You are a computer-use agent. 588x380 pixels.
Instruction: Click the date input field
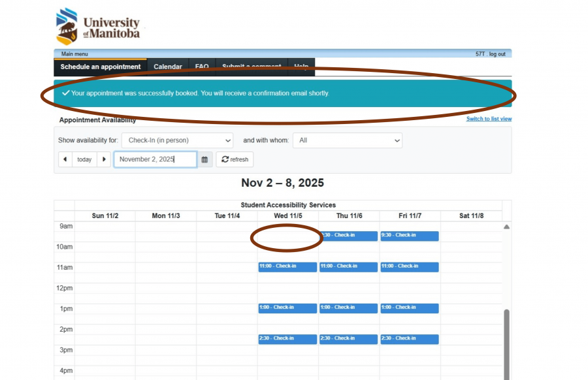point(155,159)
